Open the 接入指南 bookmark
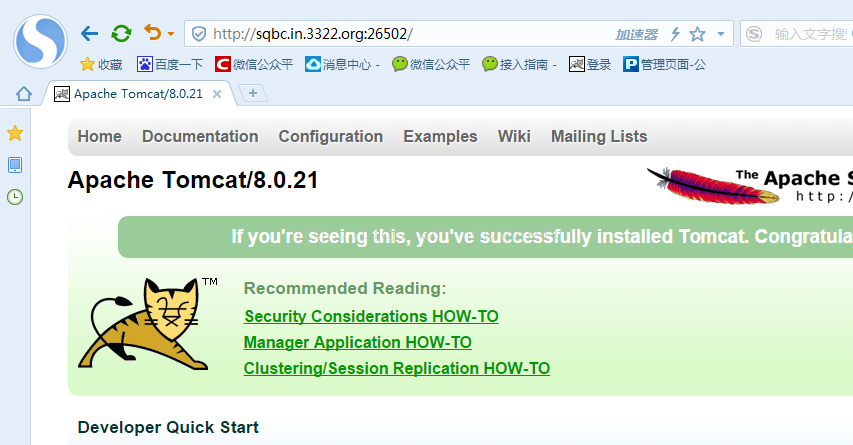 [x=519, y=64]
